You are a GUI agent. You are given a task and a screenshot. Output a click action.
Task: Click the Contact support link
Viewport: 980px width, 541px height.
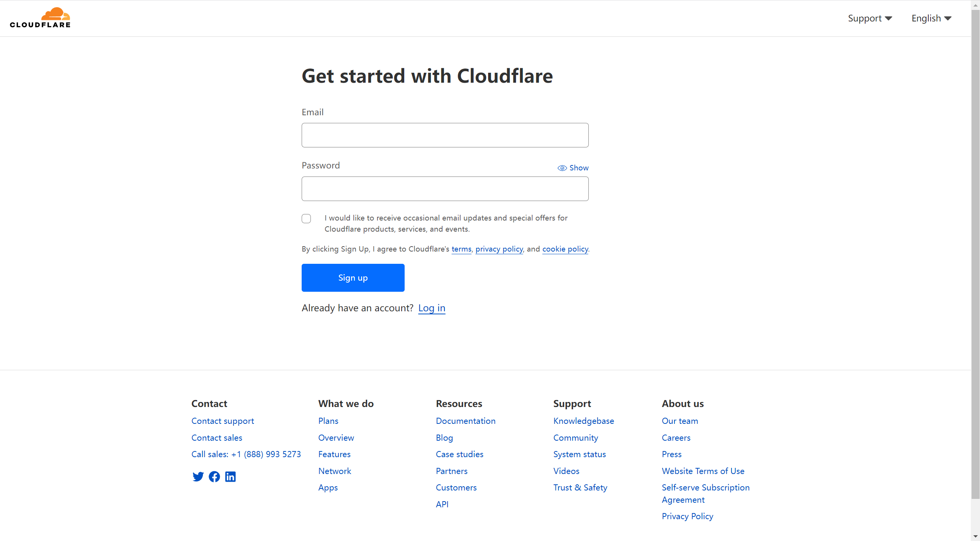(223, 421)
